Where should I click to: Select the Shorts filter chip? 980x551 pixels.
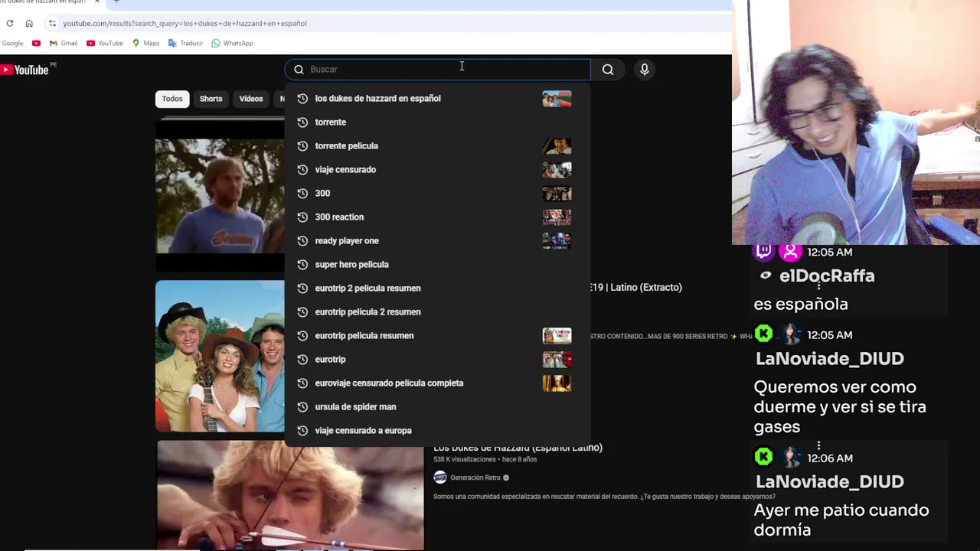(211, 99)
